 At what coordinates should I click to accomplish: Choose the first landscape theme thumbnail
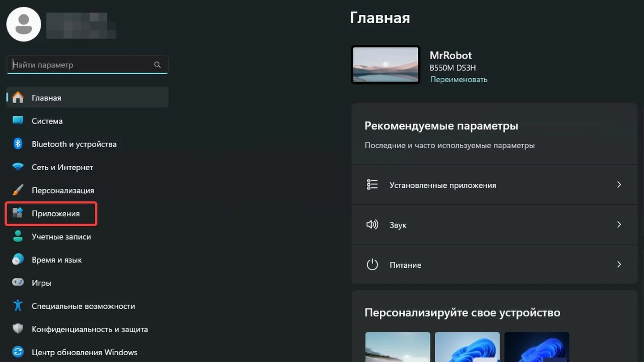click(398, 347)
